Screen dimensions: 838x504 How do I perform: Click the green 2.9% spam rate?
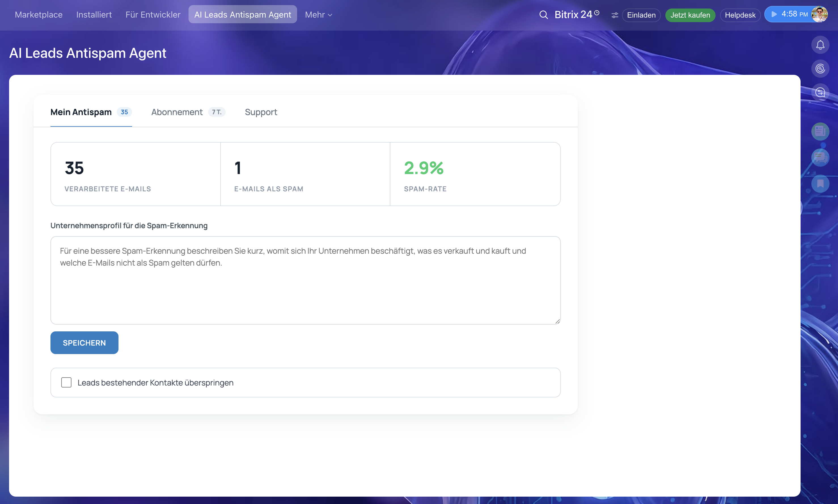point(424,168)
